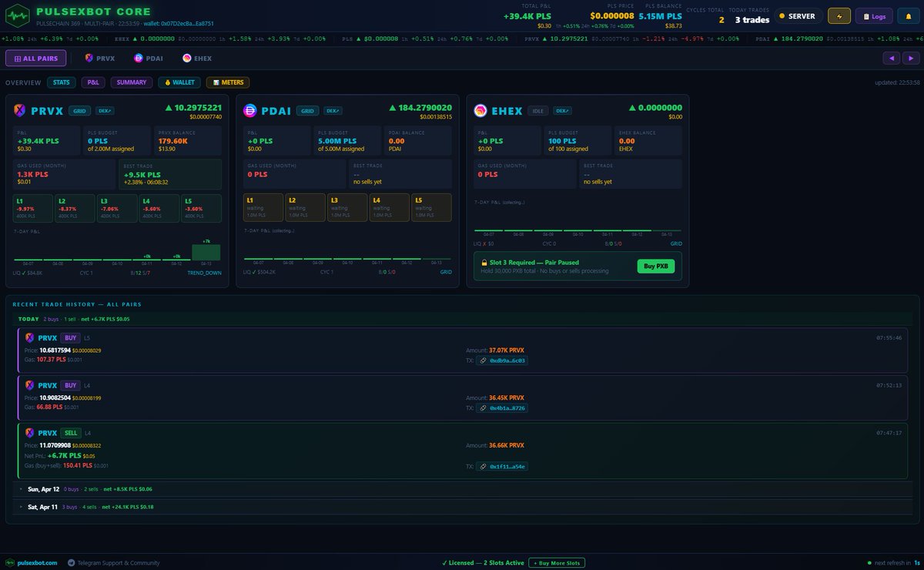Go to next pair with right arrow
924x570 pixels.
pyautogui.click(x=910, y=58)
